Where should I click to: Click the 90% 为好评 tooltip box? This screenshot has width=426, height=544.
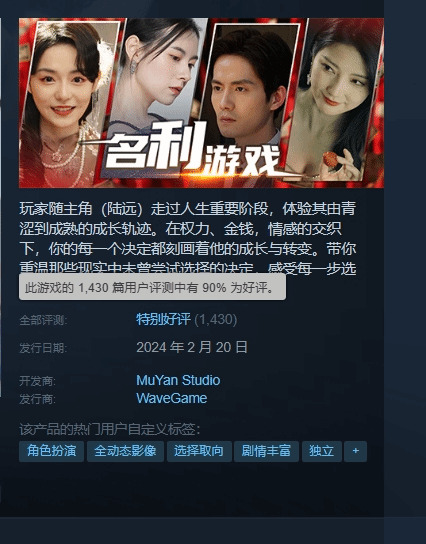point(152,287)
